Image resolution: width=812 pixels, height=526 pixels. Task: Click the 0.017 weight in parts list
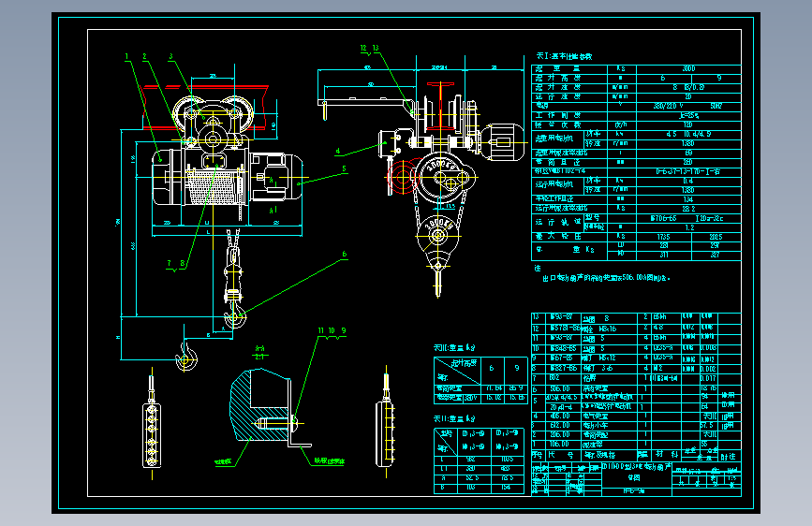(708, 379)
